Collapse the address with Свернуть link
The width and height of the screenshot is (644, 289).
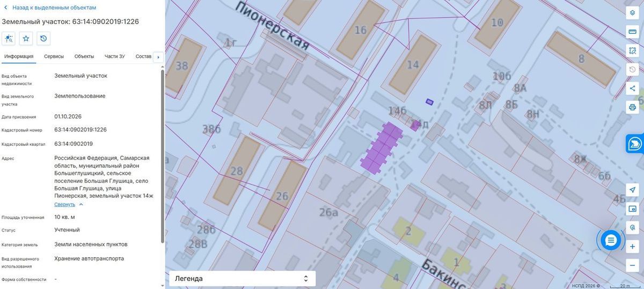(x=65, y=204)
